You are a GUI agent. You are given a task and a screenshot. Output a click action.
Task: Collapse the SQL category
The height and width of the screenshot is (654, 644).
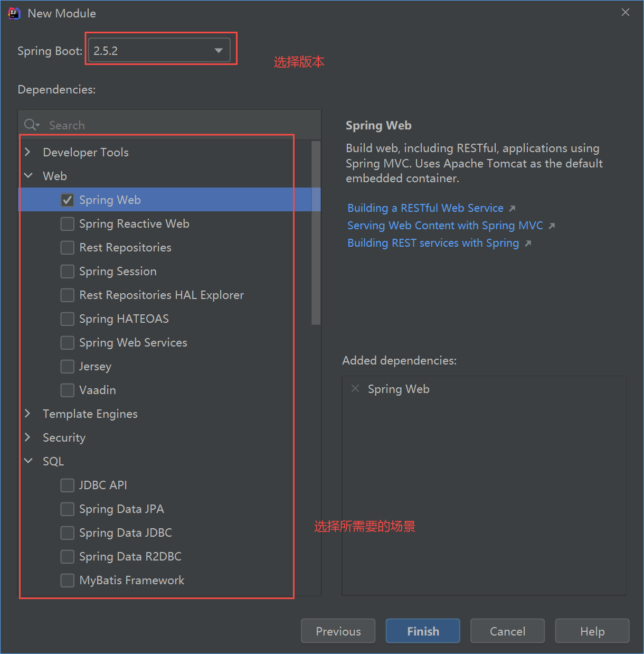coord(28,461)
